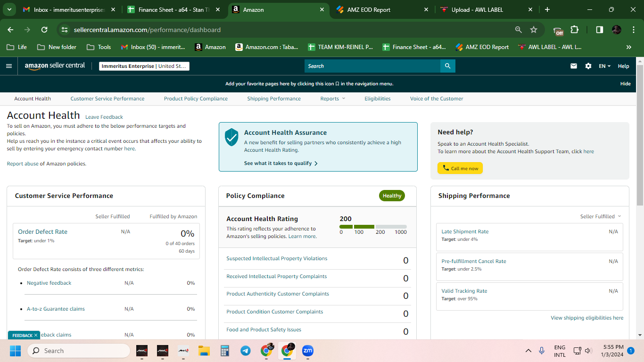The height and width of the screenshot is (362, 644).
Task: Open the messages envelope icon
Action: pyautogui.click(x=574, y=66)
